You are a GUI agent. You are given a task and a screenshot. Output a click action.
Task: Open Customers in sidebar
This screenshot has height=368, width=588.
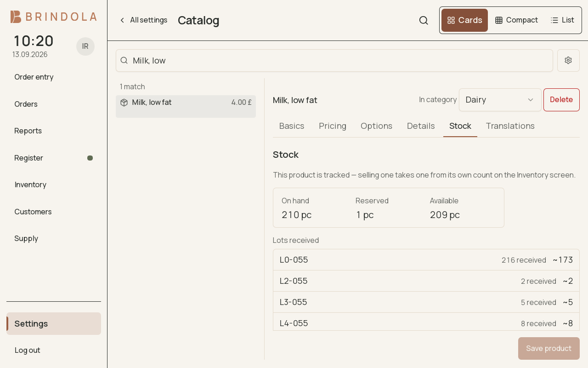point(54,212)
